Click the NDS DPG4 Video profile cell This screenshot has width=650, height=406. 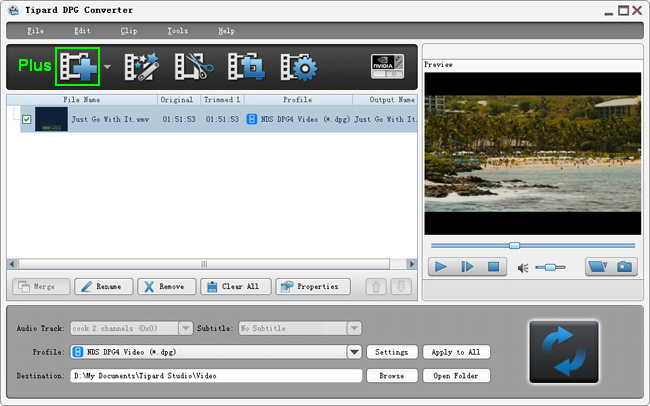[299, 119]
